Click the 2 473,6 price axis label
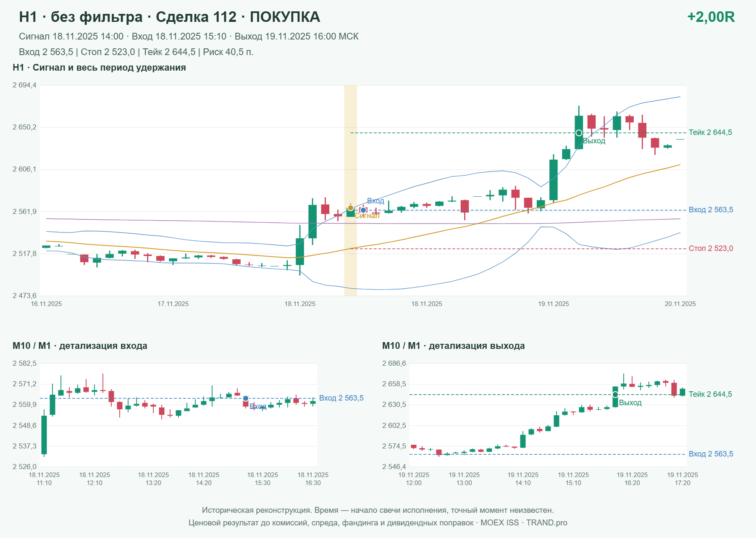The height and width of the screenshot is (538, 756). (x=24, y=296)
